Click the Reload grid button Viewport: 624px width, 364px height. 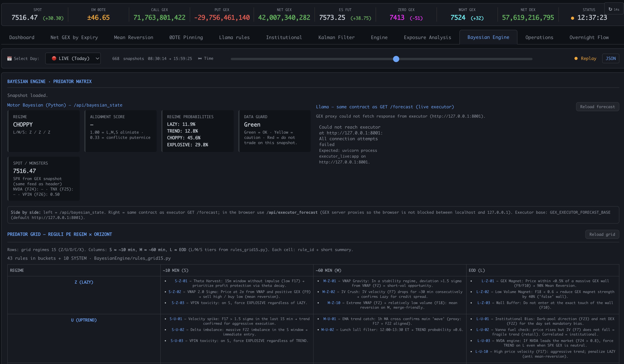click(x=602, y=234)
